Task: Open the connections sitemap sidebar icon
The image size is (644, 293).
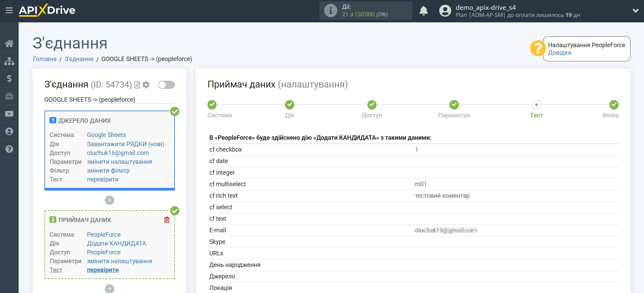Action: 9,61
